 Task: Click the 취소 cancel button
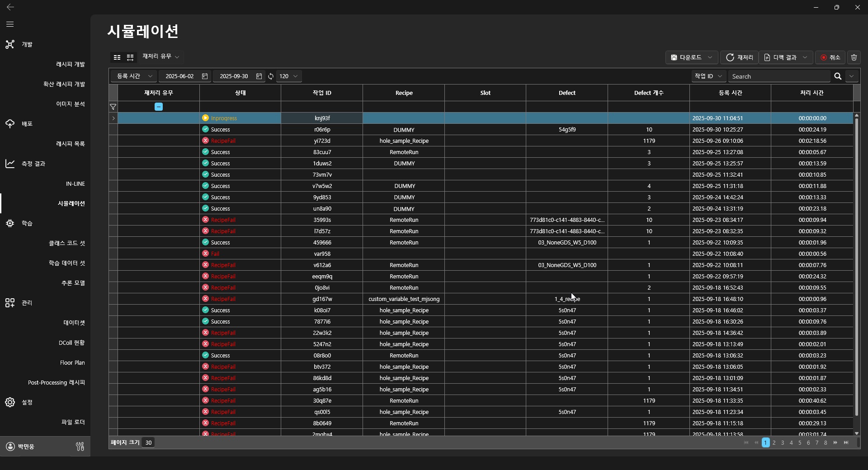click(x=830, y=57)
